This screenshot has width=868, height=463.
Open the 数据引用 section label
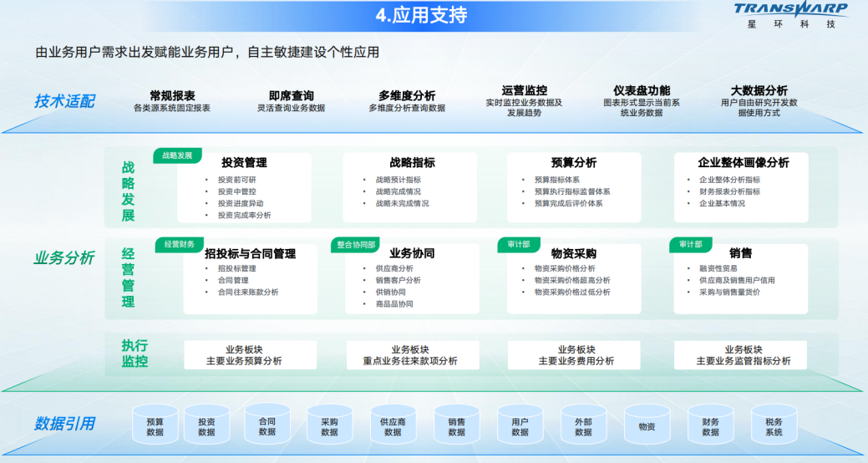64,424
